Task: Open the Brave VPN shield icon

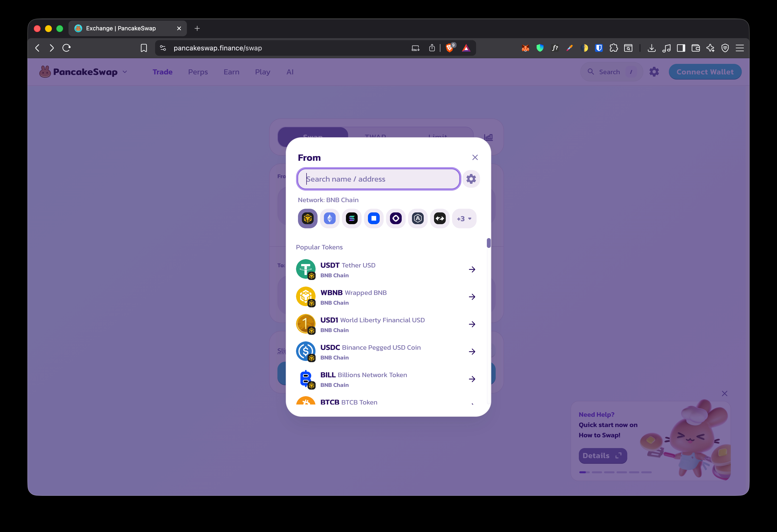Action: [725, 48]
